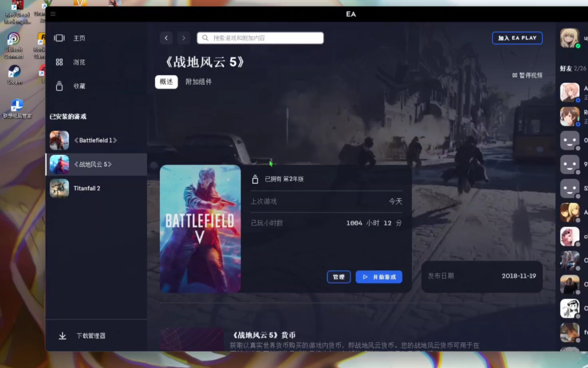
Task: Click the owned-edition icon beside 已拥有
Action: 255,179
